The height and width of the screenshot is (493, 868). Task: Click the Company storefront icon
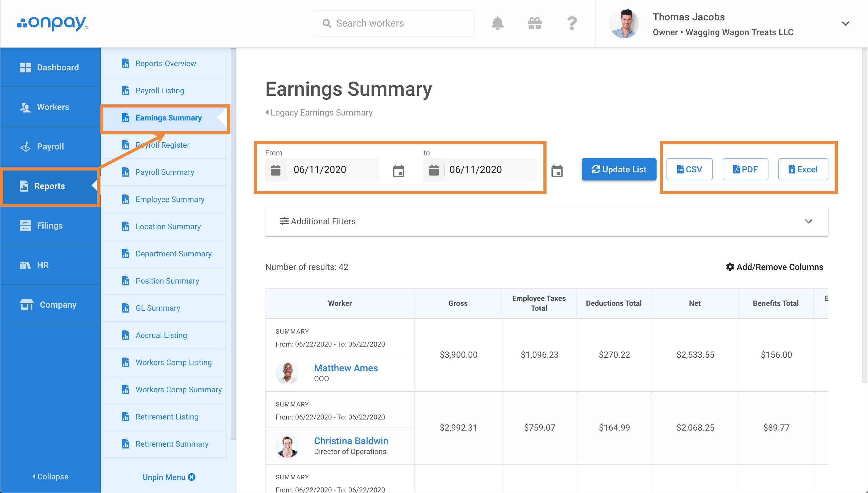tap(26, 304)
